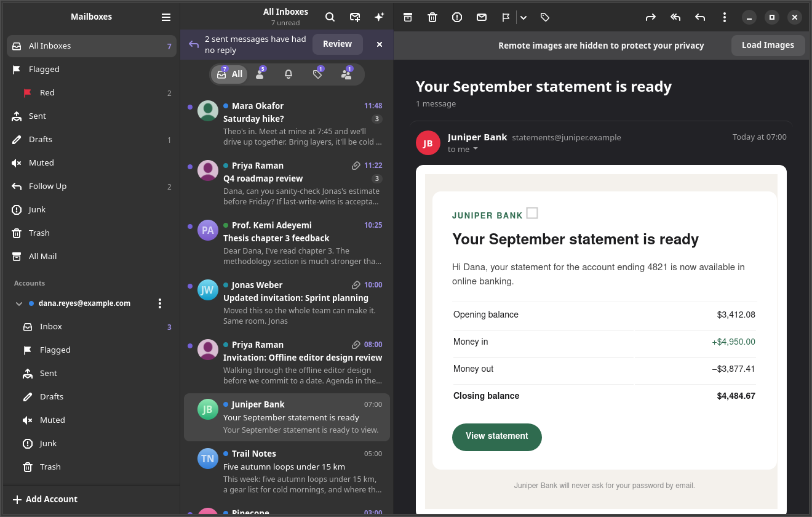Open the AI sparkle assistant
812x517 pixels.
(x=379, y=17)
